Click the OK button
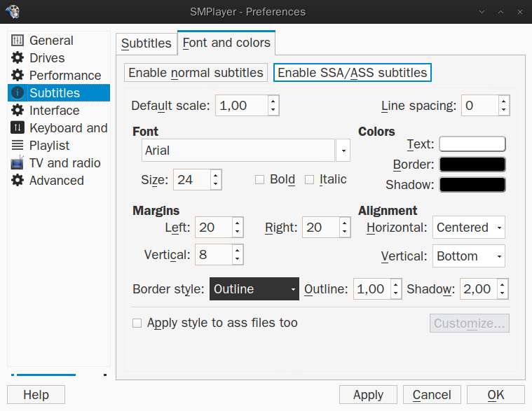The image size is (532, 411). click(496, 395)
